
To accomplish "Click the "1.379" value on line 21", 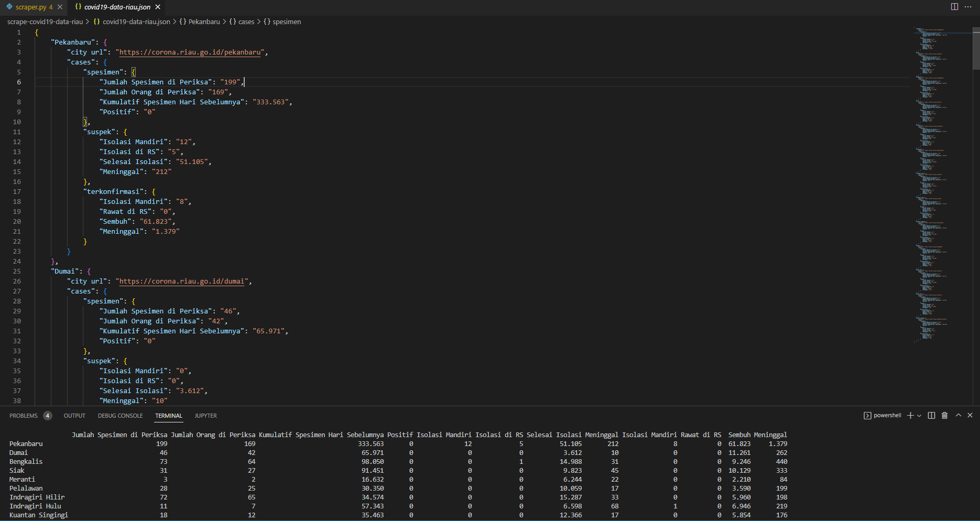I will [x=166, y=232].
